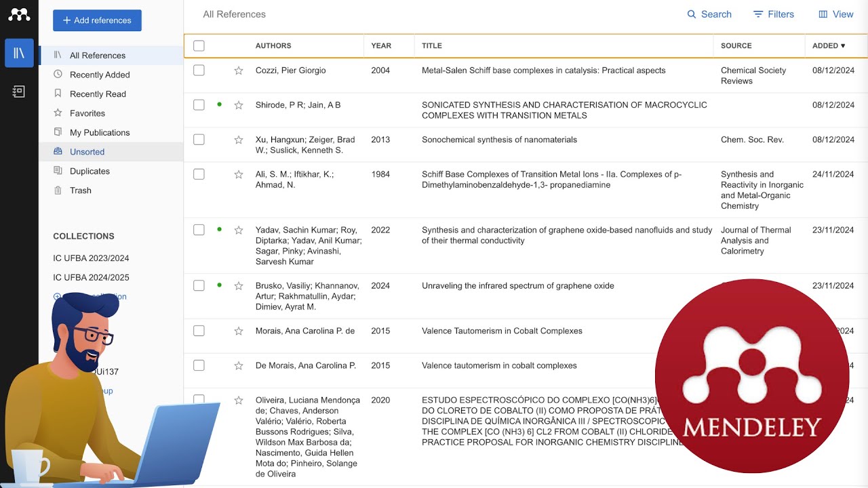Check the box for the Brusko reference

[x=199, y=285]
